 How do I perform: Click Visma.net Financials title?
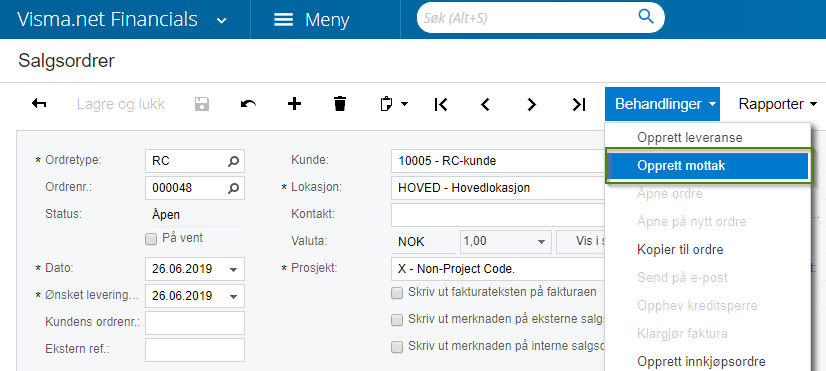(x=107, y=19)
